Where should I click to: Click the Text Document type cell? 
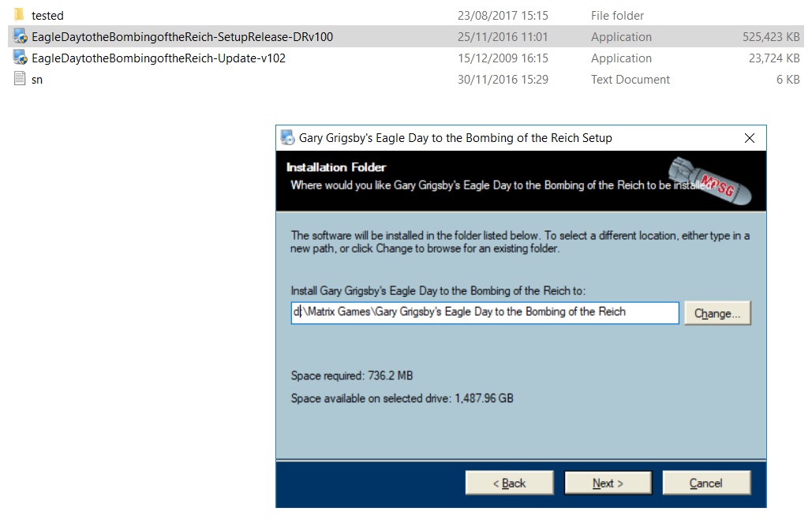(x=631, y=79)
